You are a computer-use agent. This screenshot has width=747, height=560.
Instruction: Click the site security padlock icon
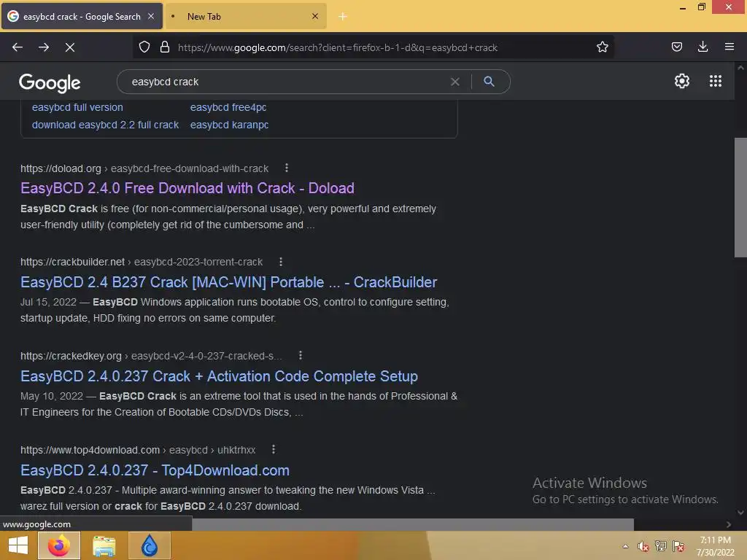click(x=165, y=47)
